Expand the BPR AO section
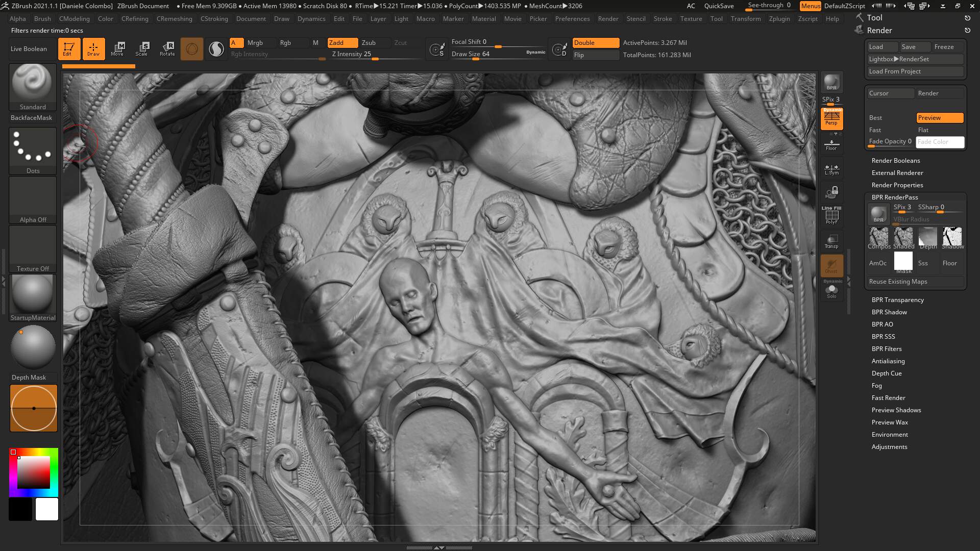The width and height of the screenshot is (980, 551). point(883,324)
